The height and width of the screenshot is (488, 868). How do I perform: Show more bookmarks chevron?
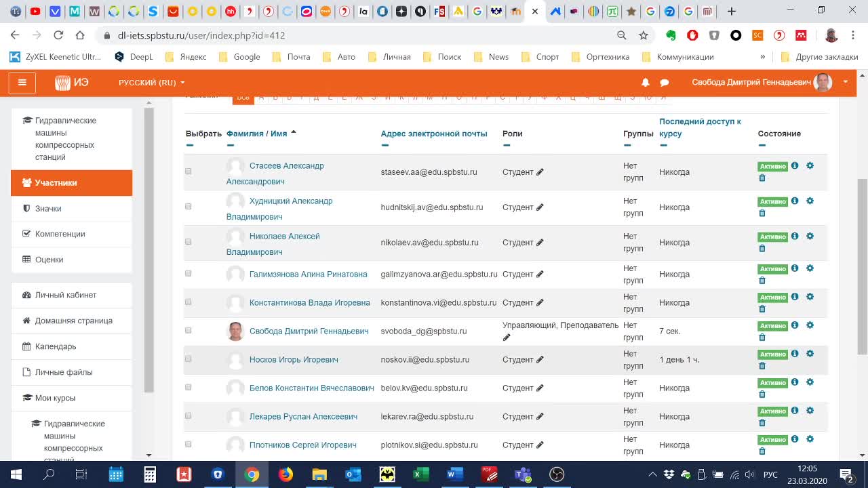pyautogui.click(x=763, y=57)
